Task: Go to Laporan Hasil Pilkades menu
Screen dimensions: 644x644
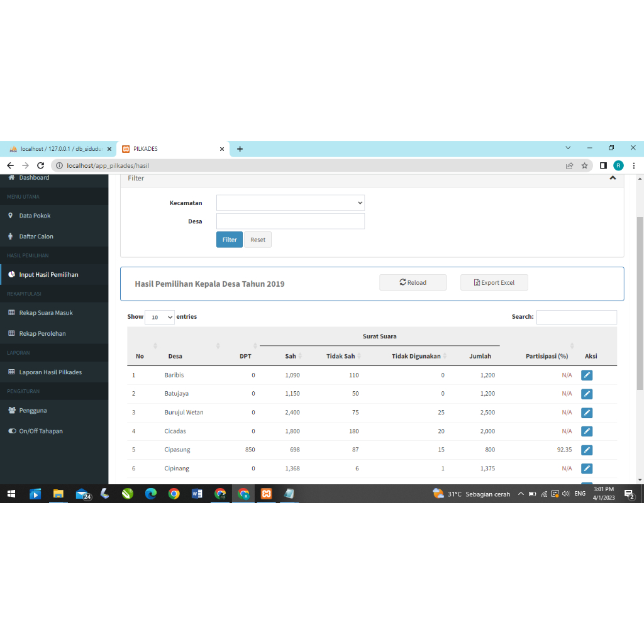Action: [x=50, y=372]
